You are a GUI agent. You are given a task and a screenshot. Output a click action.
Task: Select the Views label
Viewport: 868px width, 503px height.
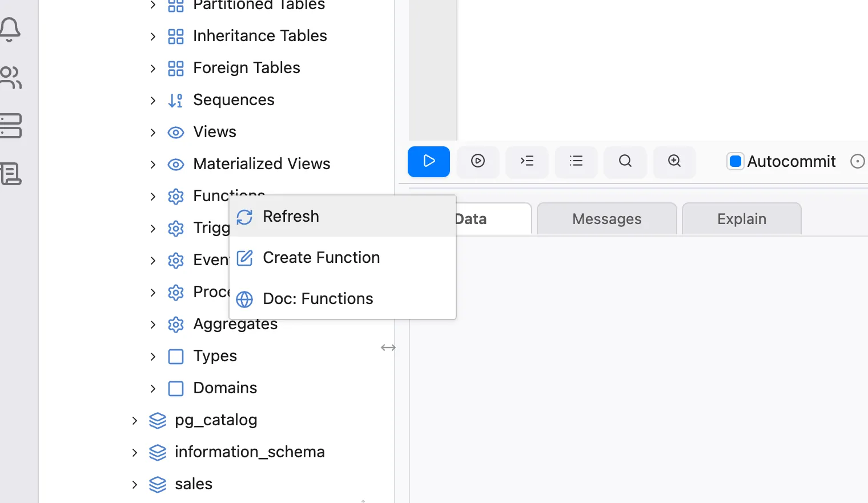point(215,132)
